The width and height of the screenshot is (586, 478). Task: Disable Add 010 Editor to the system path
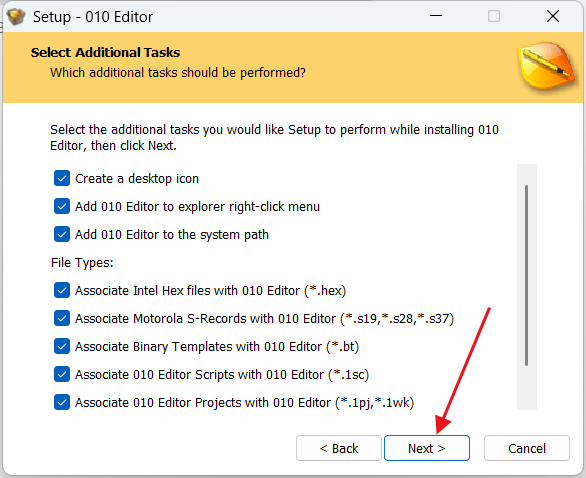62,234
